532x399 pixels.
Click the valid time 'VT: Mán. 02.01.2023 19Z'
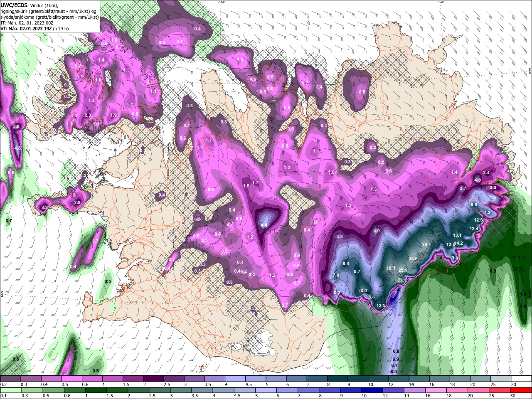coord(26,29)
